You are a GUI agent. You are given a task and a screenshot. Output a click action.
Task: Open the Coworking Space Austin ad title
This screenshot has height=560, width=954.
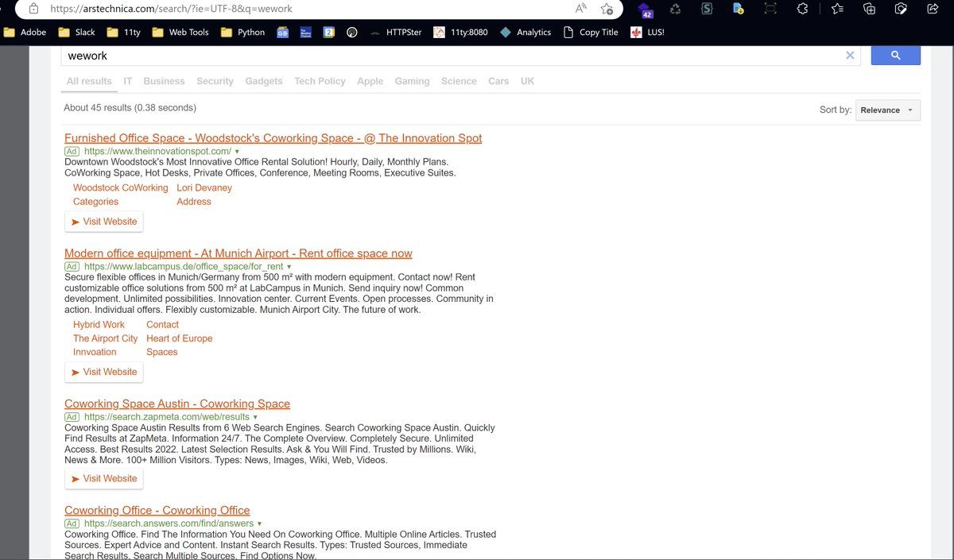pyautogui.click(x=177, y=404)
